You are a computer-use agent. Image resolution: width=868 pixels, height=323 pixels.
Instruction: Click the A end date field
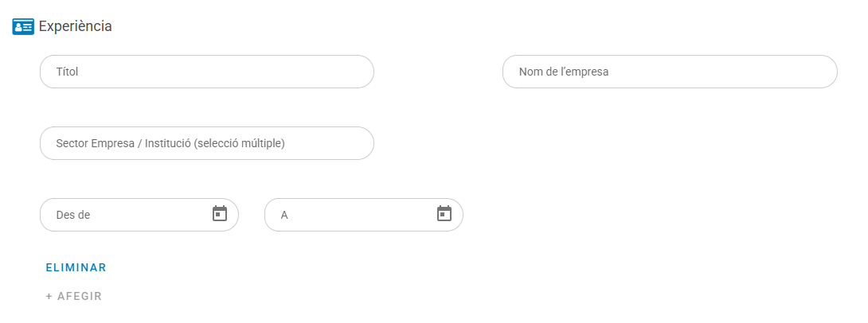pyautogui.click(x=350, y=215)
